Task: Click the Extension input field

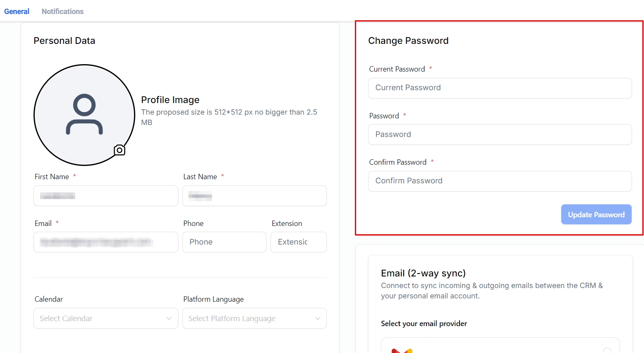Action: click(x=298, y=242)
